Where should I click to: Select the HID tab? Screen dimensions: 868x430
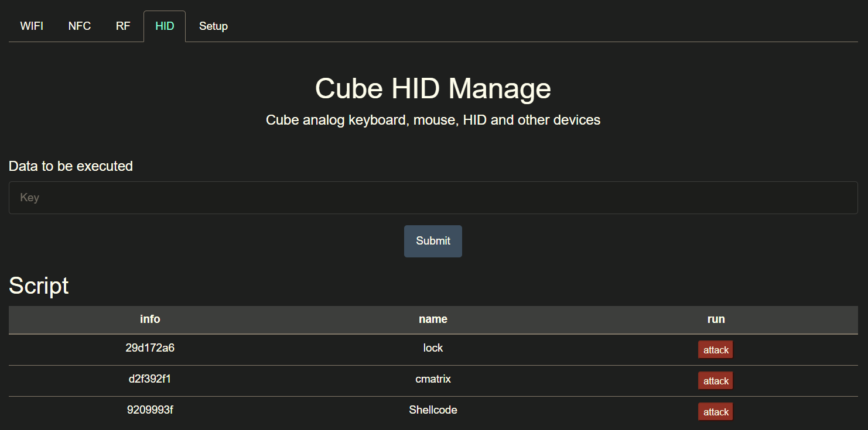[x=165, y=26]
